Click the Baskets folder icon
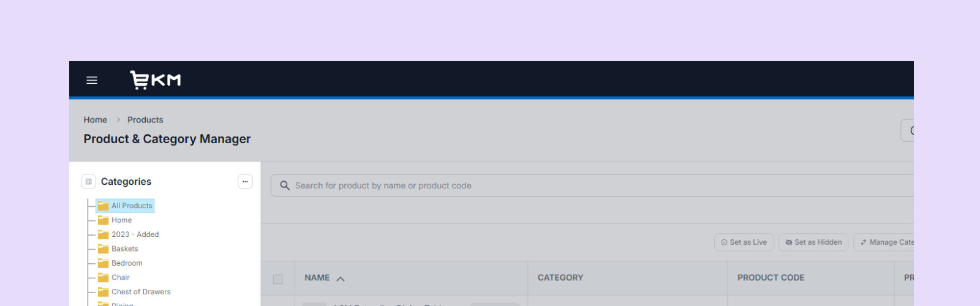 tap(104, 249)
